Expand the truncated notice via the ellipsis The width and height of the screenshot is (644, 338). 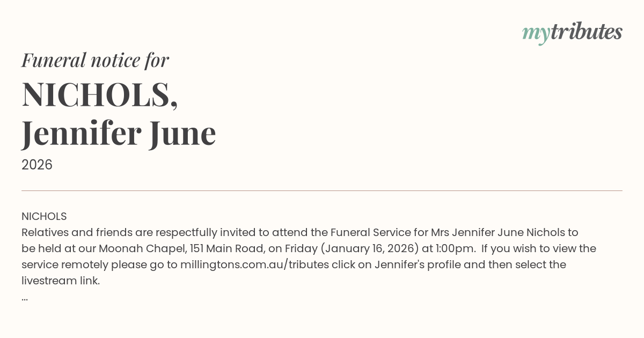(25, 297)
